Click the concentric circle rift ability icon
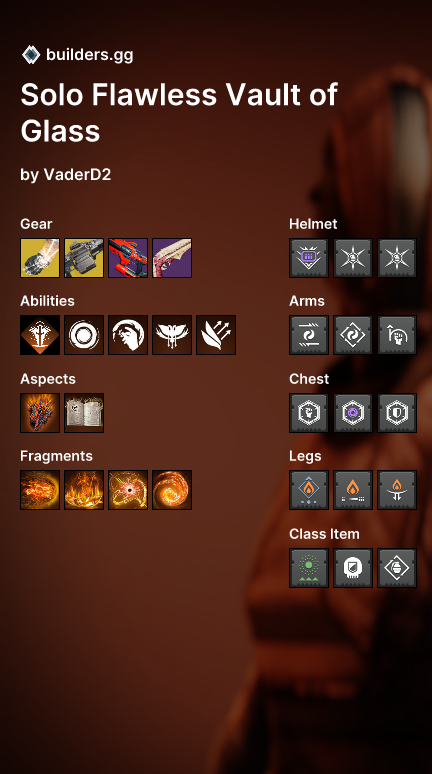432x774 pixels. pyautogui.click(x=84, y=335)
